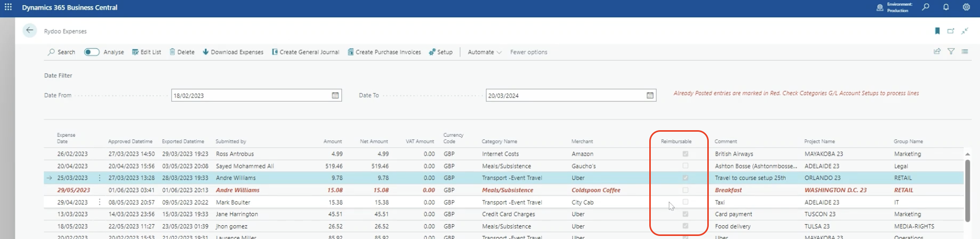Select project cell TUSCON 23
Screen dimensions: 980x239
(820, 214)
